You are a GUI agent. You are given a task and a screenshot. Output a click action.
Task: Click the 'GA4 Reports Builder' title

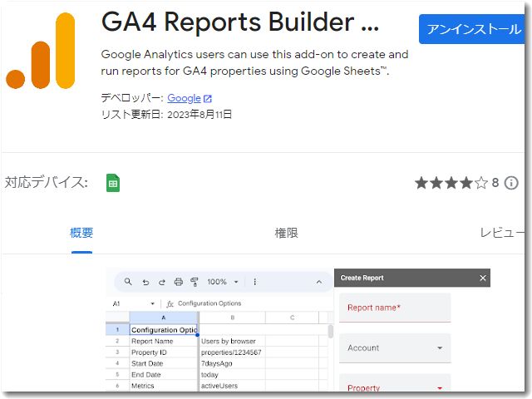(x=240, y=22)
